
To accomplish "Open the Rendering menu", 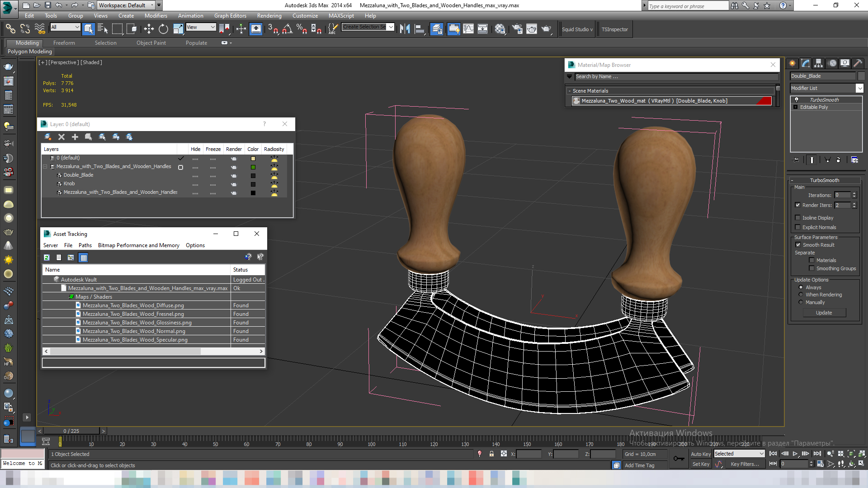I will pos(269,16).
